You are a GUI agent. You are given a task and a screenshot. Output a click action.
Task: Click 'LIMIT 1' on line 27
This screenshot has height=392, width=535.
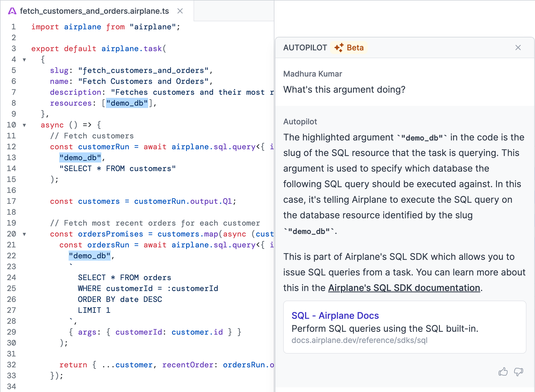click(94, 310)
